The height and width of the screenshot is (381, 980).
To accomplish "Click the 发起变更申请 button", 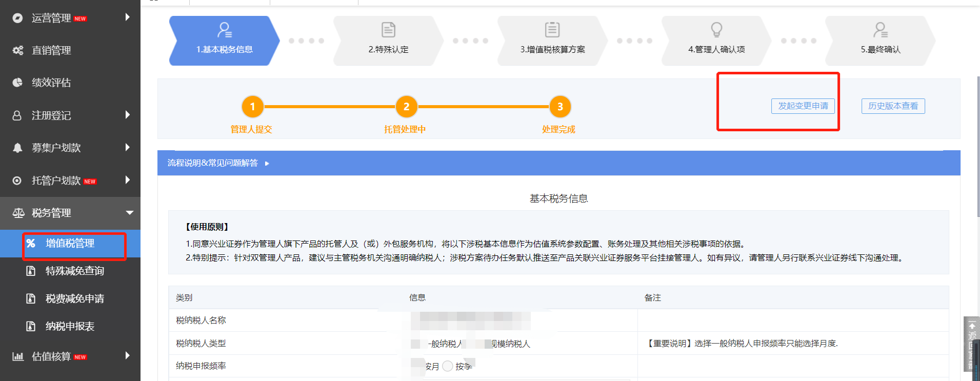I will click(x=803, y=106).
